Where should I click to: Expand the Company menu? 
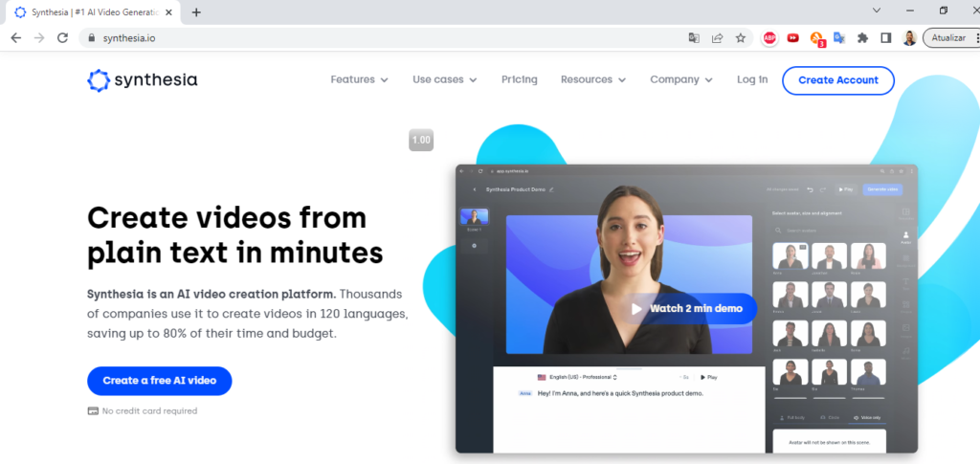[681, 80]
